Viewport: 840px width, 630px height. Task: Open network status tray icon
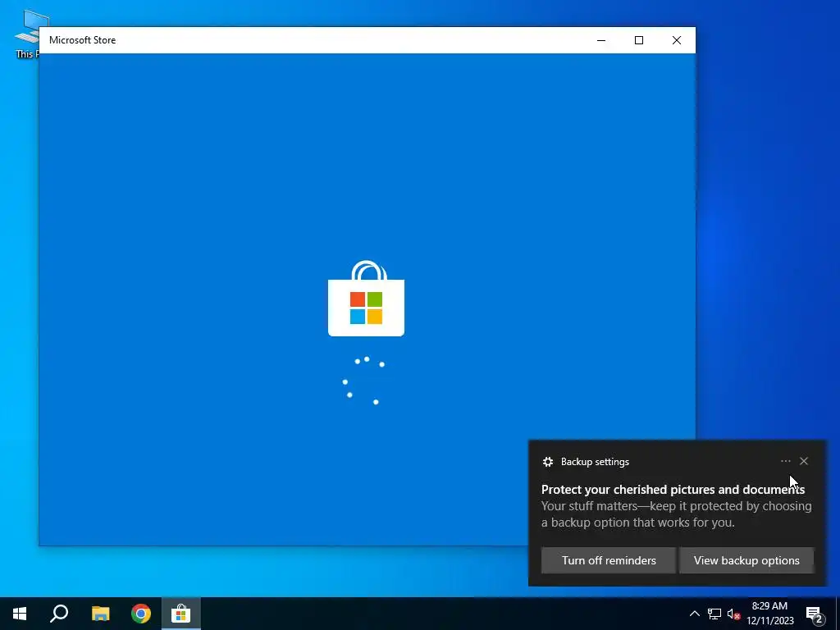[714, 614]
